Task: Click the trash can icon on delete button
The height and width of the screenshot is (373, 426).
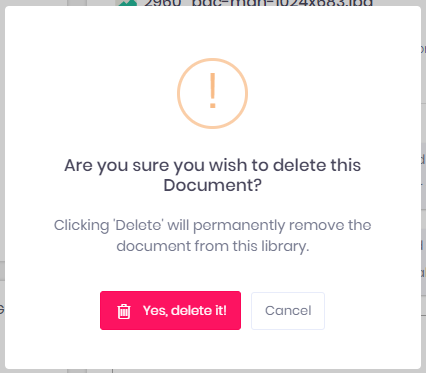Action: [124, 311]
